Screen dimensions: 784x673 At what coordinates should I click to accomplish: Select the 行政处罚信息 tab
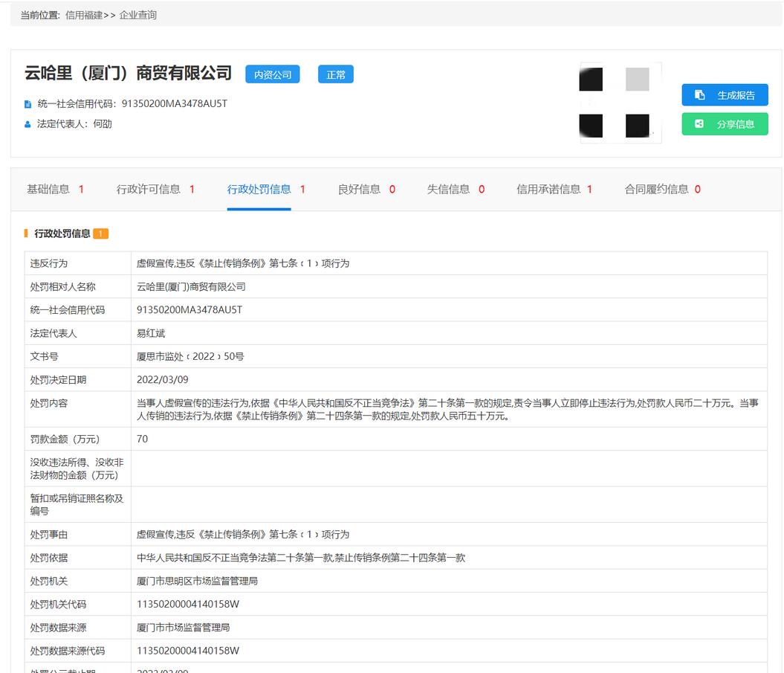pyautogui.click(x=259, y=190)
